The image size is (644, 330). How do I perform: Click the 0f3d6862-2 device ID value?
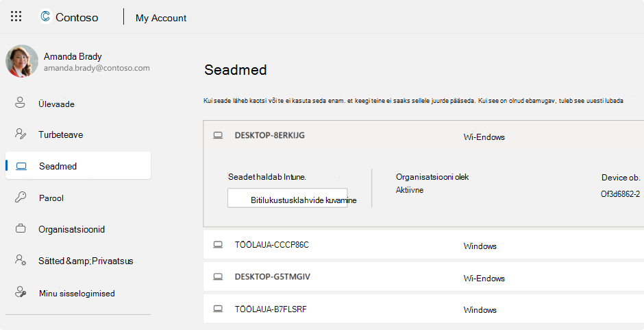(x=620, y=193)
